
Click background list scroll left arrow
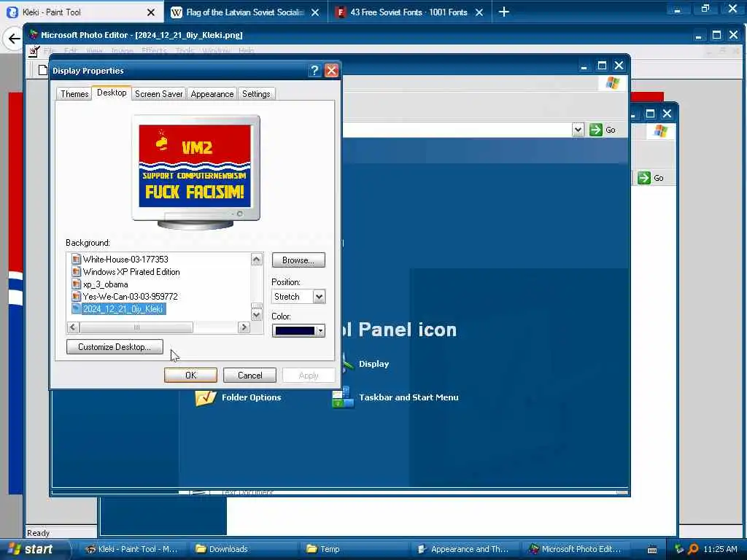coord(73,327)
